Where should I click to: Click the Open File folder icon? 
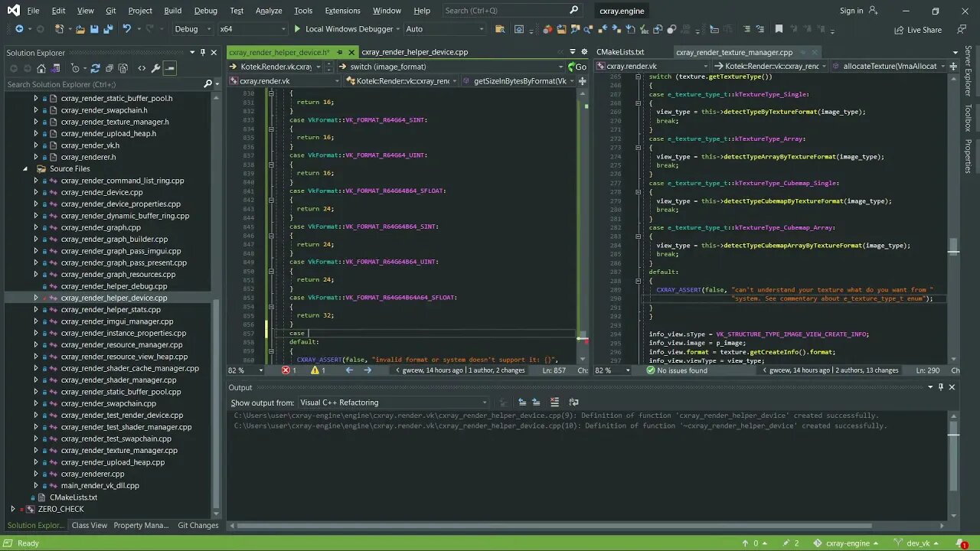pyautogui.click(x=80, y=29)
